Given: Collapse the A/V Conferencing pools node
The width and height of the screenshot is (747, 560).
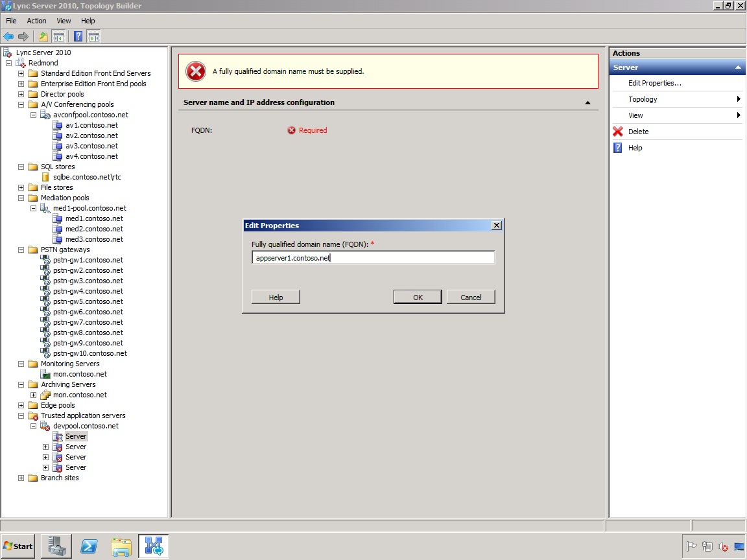Looking at the screenshot, I should tap(21, 104).
